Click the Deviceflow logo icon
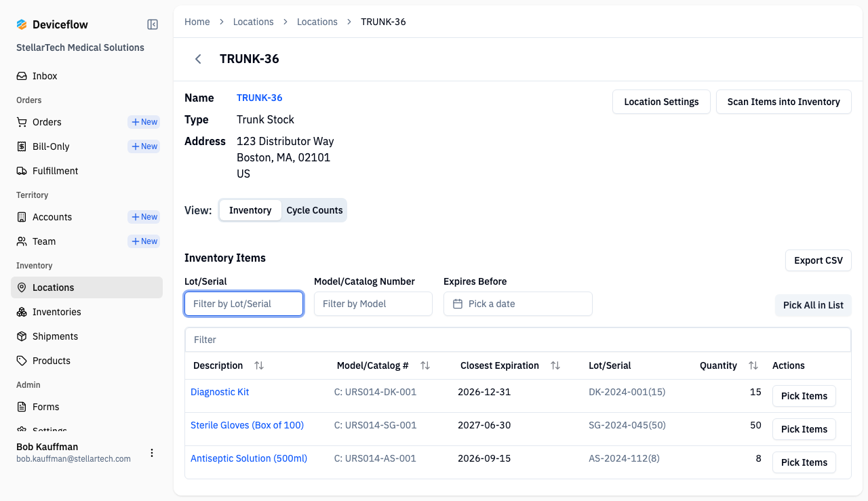 [22, 24]
